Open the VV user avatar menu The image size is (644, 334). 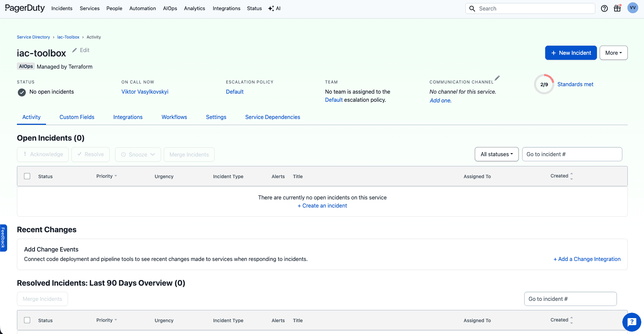tap(632, 8)
